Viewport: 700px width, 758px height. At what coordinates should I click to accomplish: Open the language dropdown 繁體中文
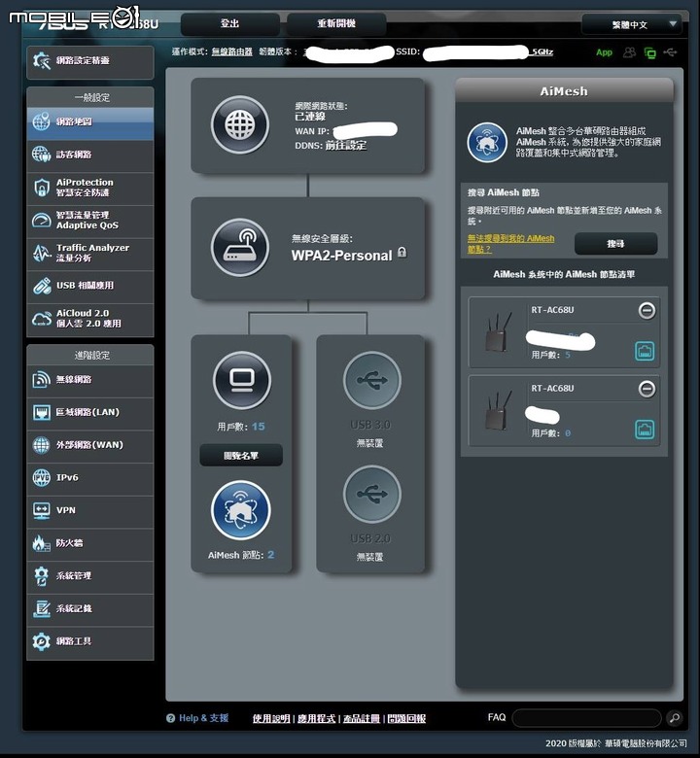point(631,24)
